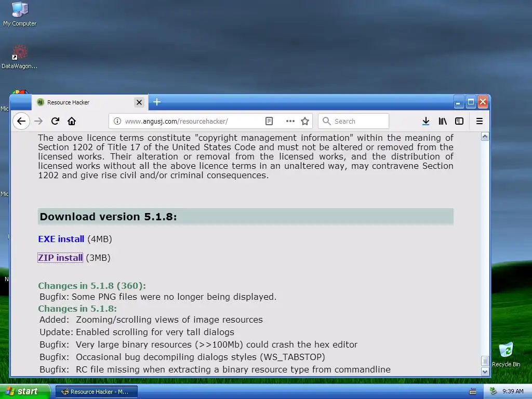
Task: Open the browser home page icon
Action: (x=72, y=121)
